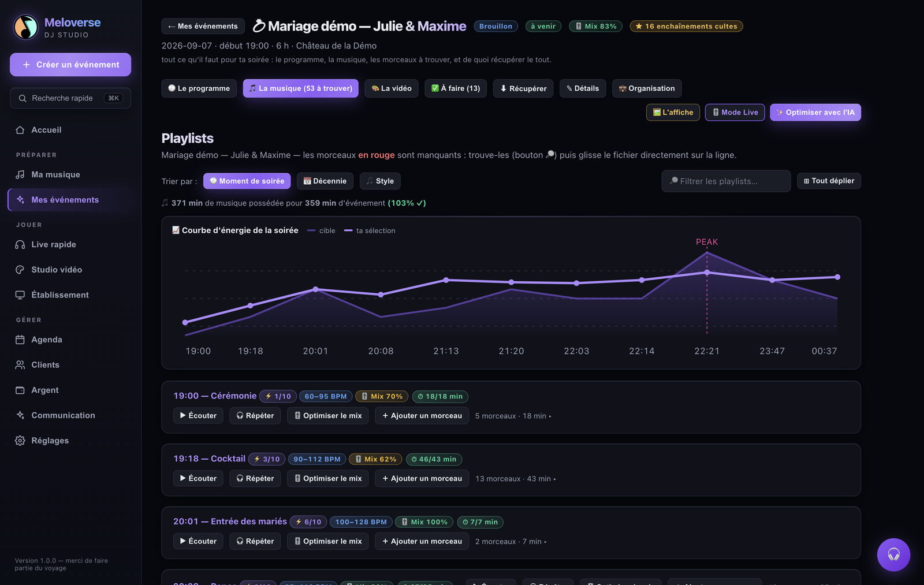The image size is (924, 585).
Task: Expand the 20:01 — Entrée des mariés header
Action: point(230,521)
